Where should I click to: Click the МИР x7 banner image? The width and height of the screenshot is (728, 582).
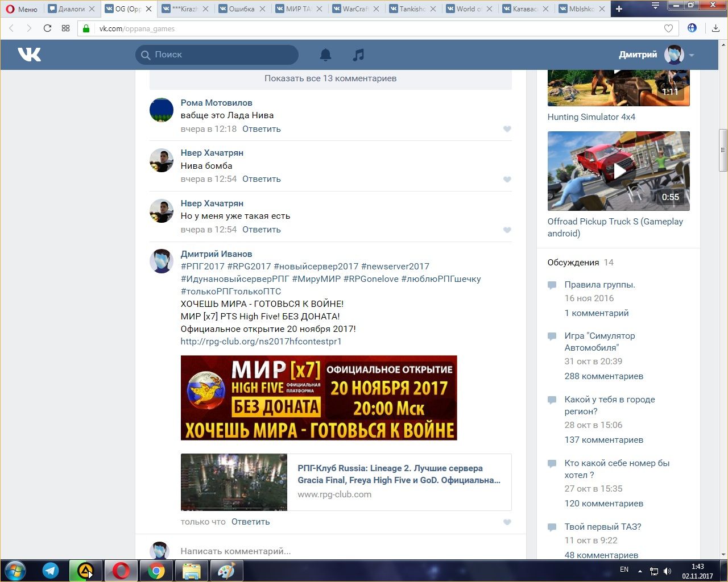(318, 398)
